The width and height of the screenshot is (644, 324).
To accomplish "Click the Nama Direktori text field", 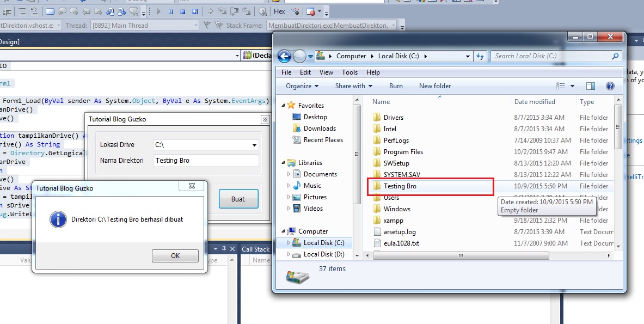I will (x=206, y=161).
